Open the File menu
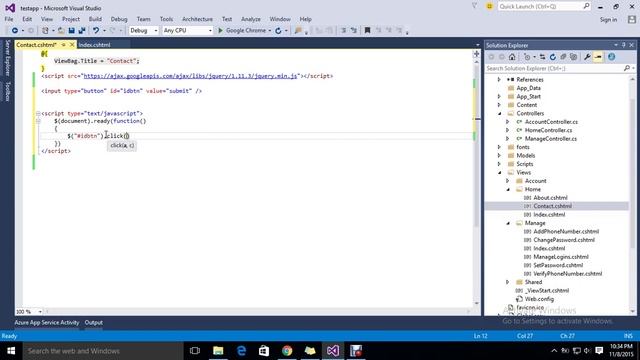 click(x=9, y=19)
